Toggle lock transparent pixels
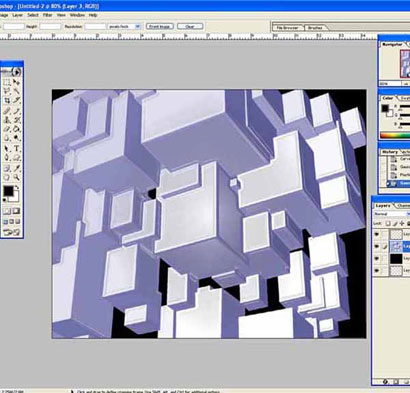Image resolution: width=410 pixels, height=393 pixels. pos(388,223)
